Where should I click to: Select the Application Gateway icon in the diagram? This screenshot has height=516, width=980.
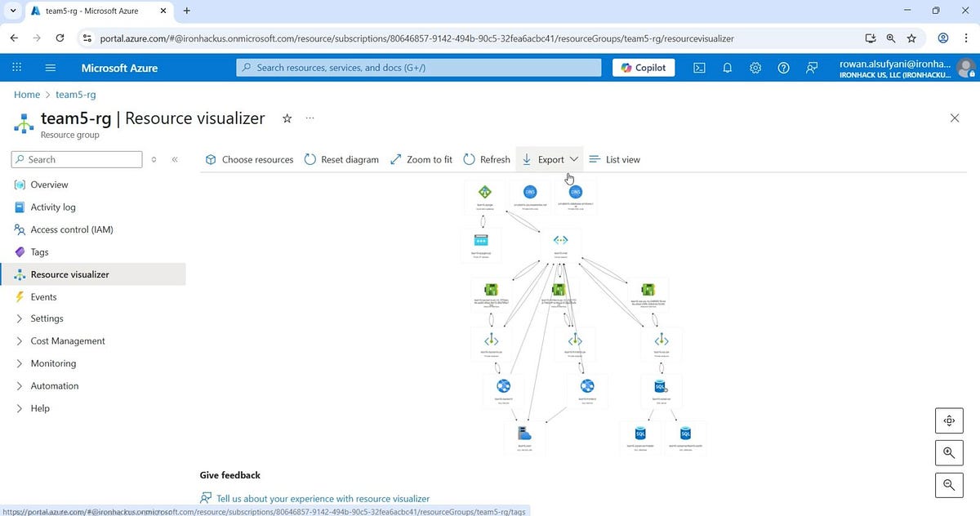click(x=484, y=192)
